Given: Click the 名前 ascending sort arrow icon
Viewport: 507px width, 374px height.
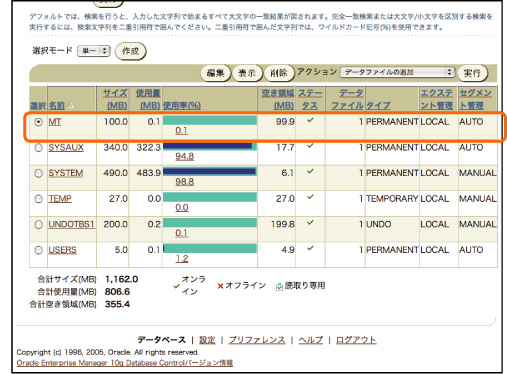Looking at the screenshot, I should [x=70, y=106].
